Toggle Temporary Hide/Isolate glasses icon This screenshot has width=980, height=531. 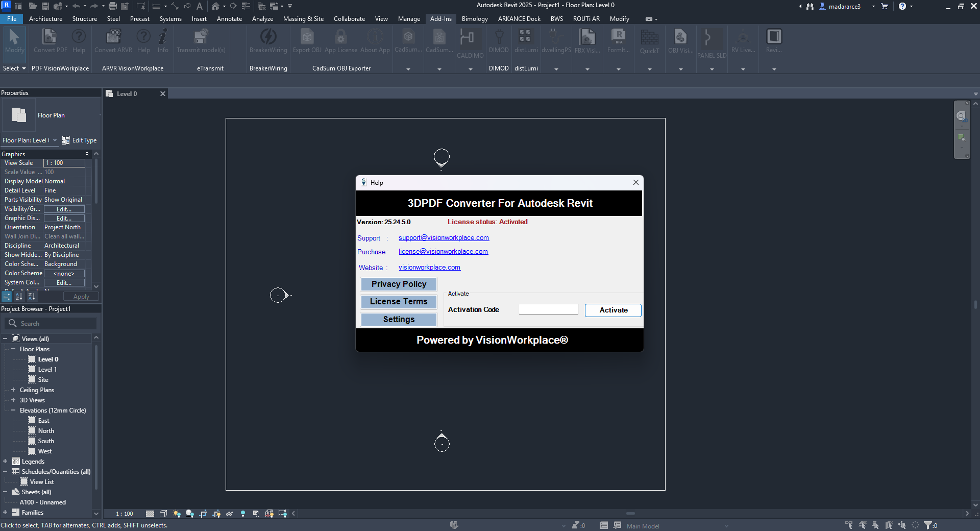tap(230, 514)
